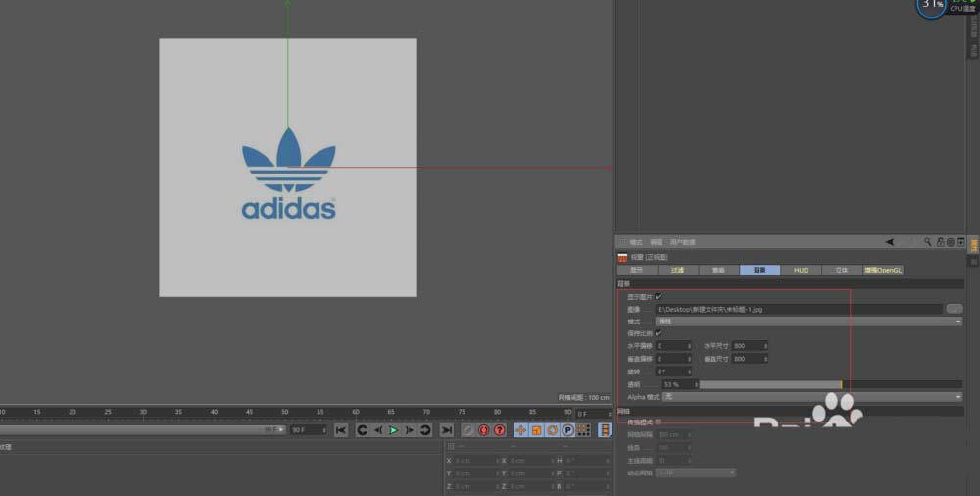Image resolution: width=980 pixels, height=496 pixels.
Task: Switch to the 增强OpenGL tab
Action: pos(883,270)
